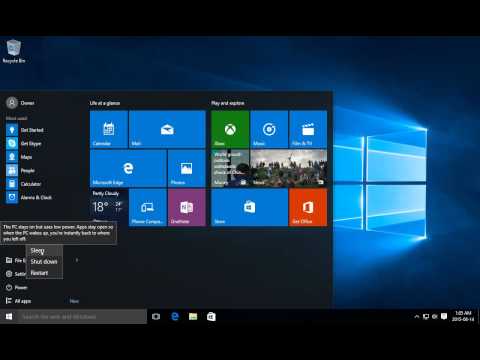Open the OneNote tile
This screenshot has width=480, height=360.
tap(187, 207)
